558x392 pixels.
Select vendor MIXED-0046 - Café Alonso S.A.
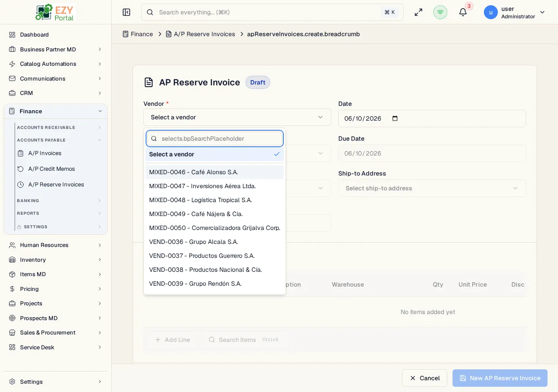pyautogui.click(x=214, y=172)
